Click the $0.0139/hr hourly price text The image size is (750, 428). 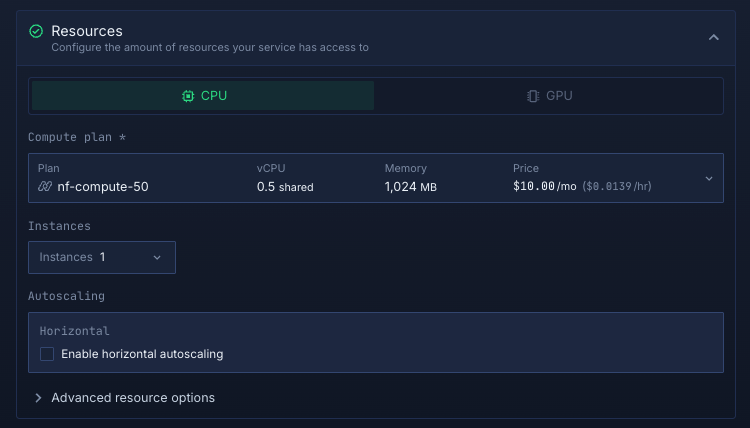click(617, 186)
